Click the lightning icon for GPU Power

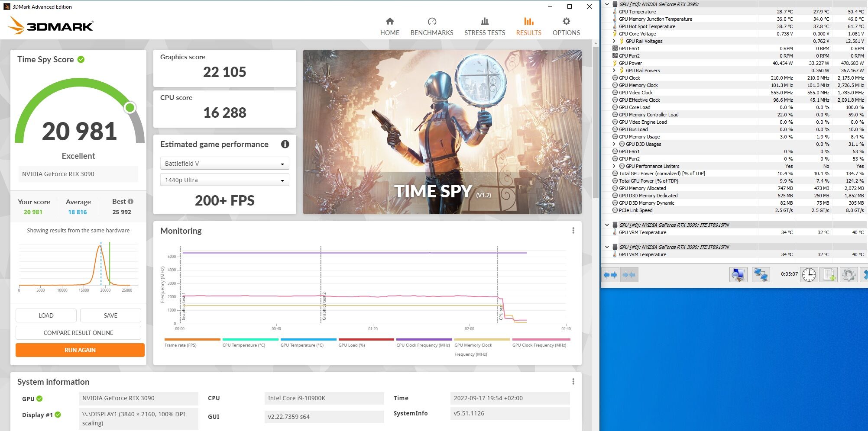coord(615,63)
